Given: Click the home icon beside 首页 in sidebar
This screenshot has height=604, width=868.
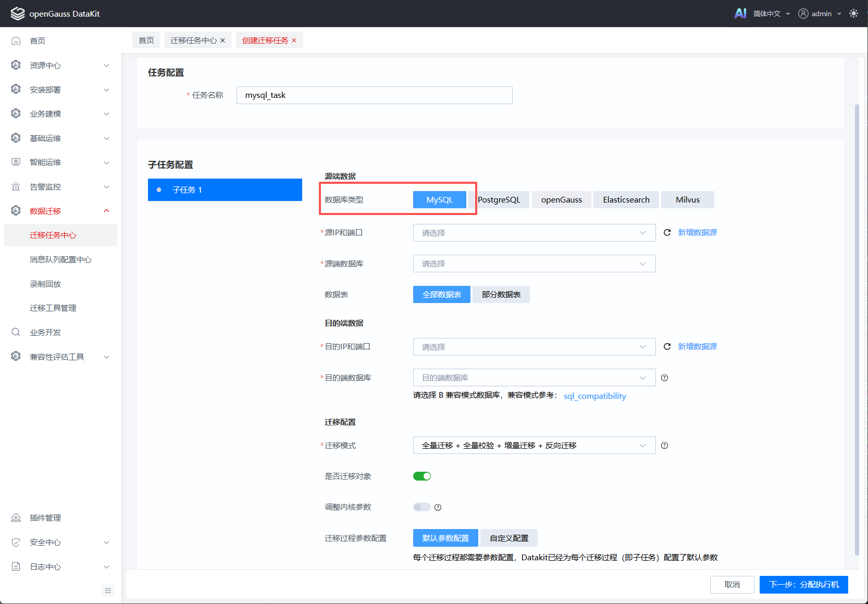Looking at the screenshot, I should pos(16,41).
